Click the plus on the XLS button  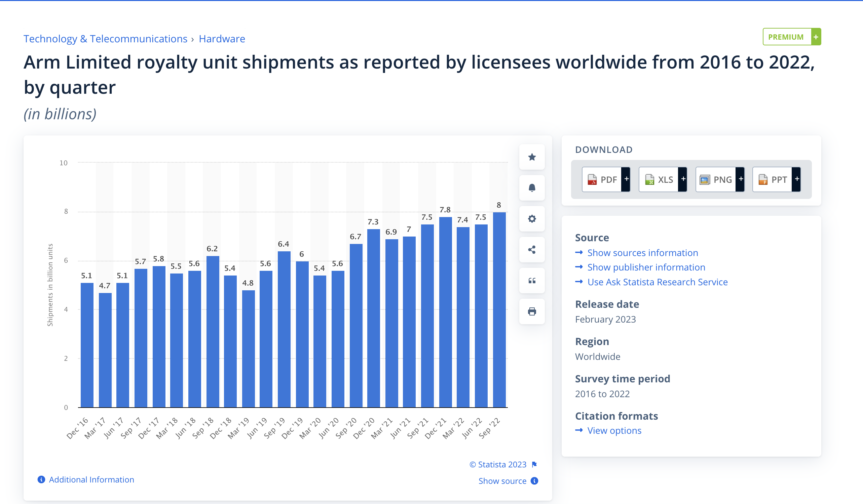683,179
